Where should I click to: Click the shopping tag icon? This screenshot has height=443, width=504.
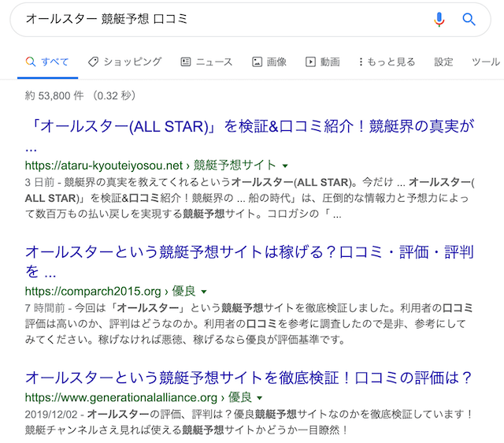click(x=93, y=61)
